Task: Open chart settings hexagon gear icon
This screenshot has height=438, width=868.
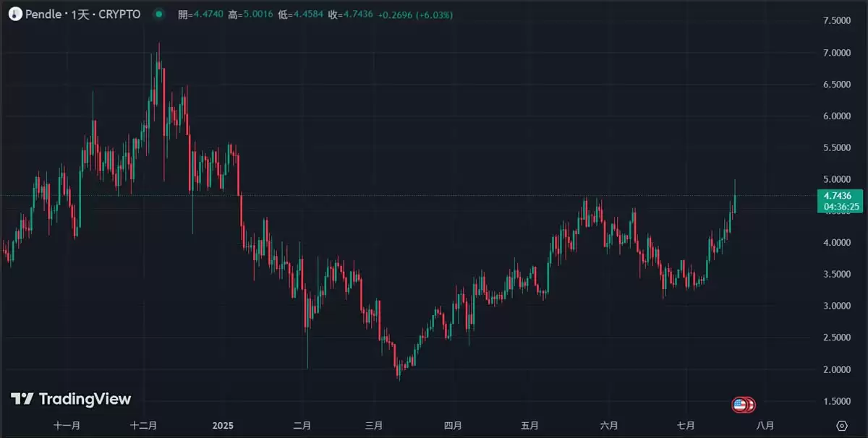Action: click(x=841, y=425)
